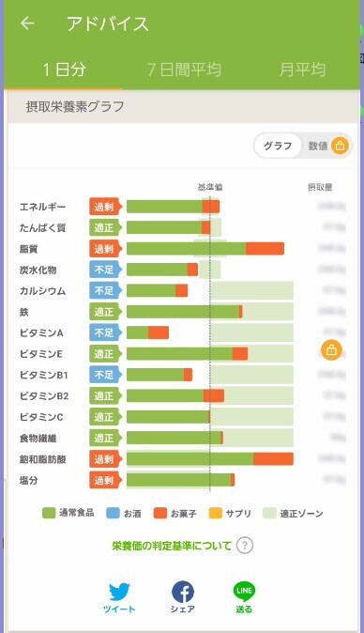Tap the LINE send icon

pos(244,592)
